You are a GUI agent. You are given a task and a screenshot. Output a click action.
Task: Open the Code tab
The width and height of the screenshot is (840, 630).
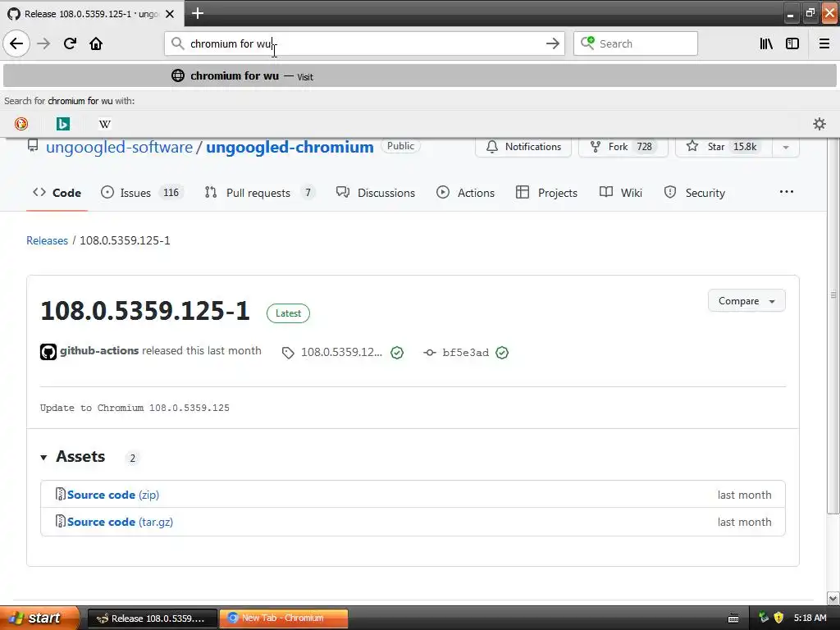[x=57, y=193]
